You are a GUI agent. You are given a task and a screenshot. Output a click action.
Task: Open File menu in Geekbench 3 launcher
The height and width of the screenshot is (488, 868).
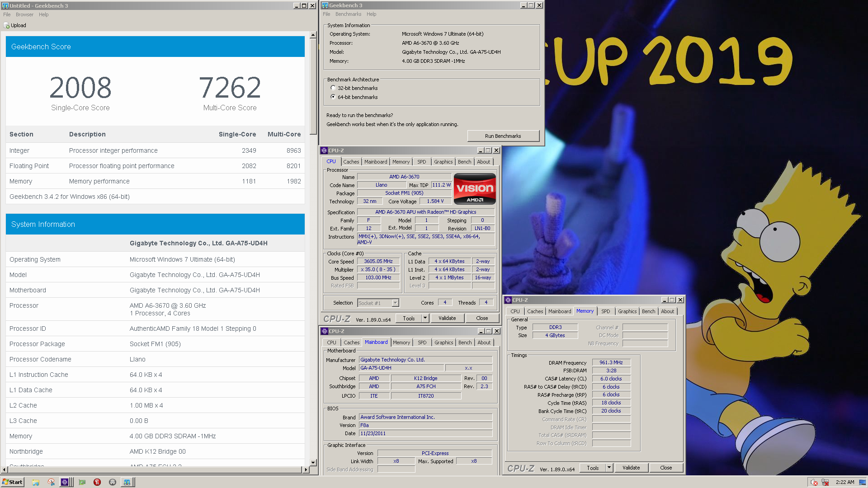326,14
